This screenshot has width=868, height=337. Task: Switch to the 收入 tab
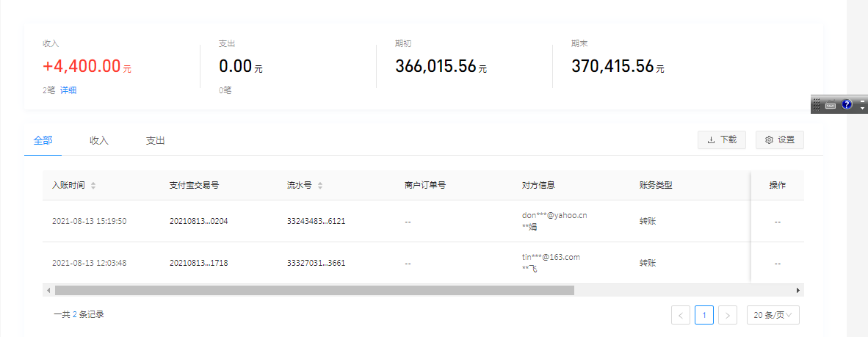click(99, 140)
